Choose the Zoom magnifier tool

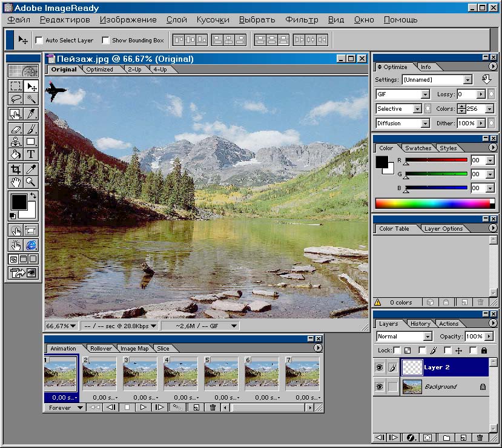tap(31, 182)
